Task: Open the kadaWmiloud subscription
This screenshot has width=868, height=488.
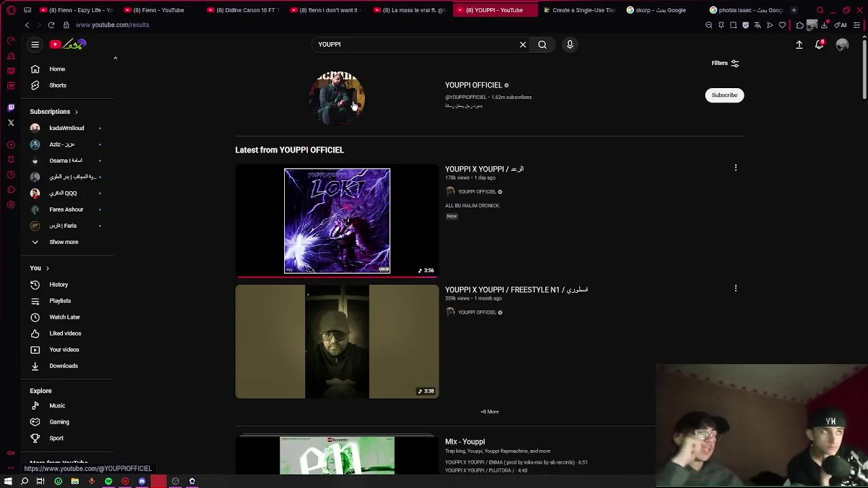Action: pyautogui.click(x=67, y=128)
